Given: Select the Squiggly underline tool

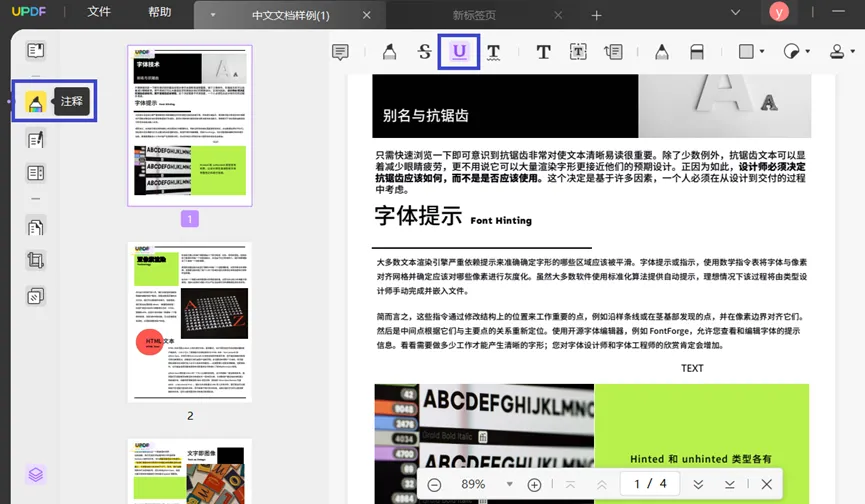Looking at the screenshot, I should [494, 52].
